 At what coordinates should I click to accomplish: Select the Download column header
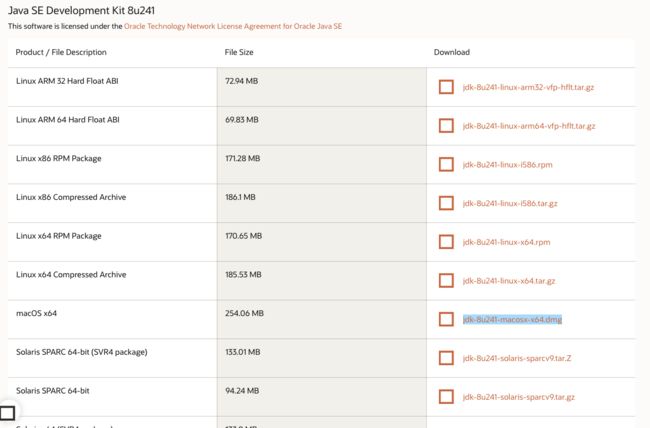452,52
